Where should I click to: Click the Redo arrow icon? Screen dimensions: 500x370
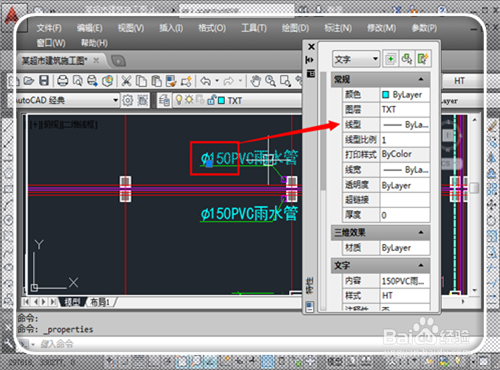tap(229, 81)
